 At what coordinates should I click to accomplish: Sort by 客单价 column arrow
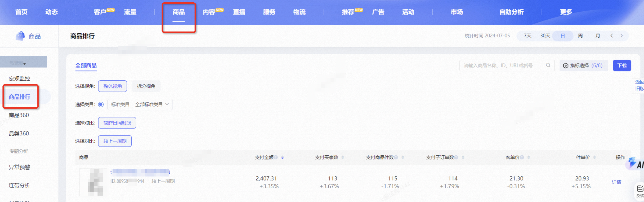(528, 157)
